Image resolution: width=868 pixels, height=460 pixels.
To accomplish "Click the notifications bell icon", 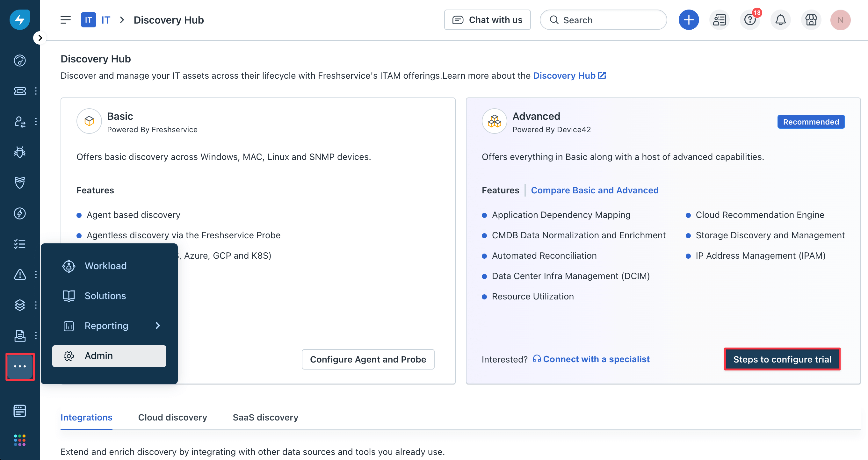I will (780, 20).
